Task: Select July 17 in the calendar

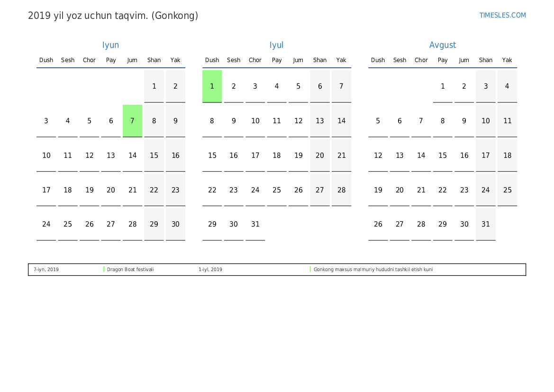Action: [x=255, y=155]
